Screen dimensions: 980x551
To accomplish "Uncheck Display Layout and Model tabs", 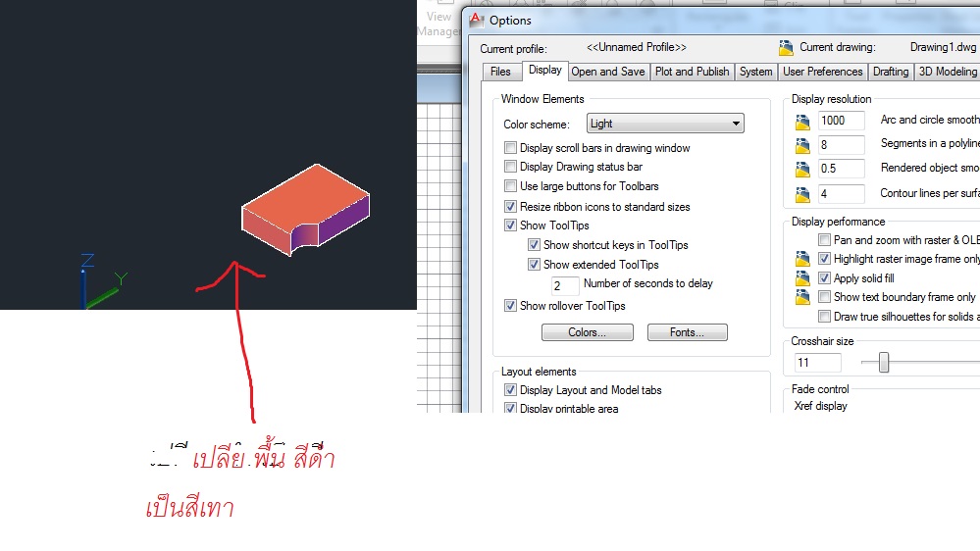I will tap(511, 390).
